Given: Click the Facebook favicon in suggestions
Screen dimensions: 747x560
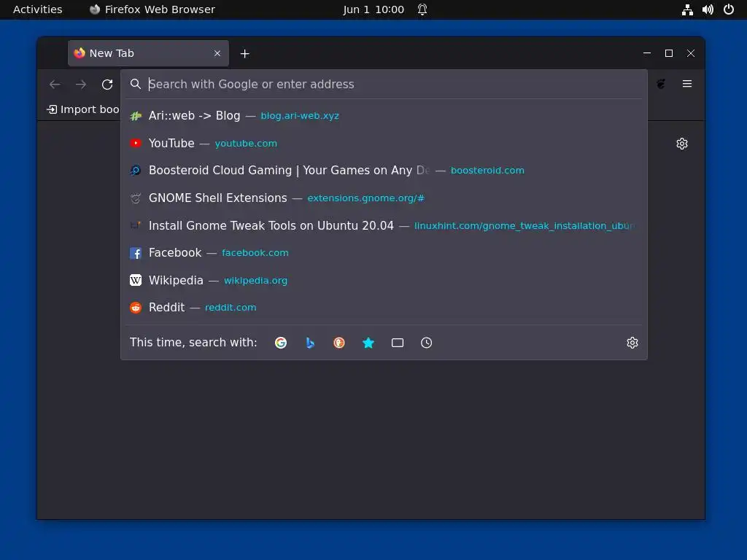Looking at the screenshot, I should 135,253.
